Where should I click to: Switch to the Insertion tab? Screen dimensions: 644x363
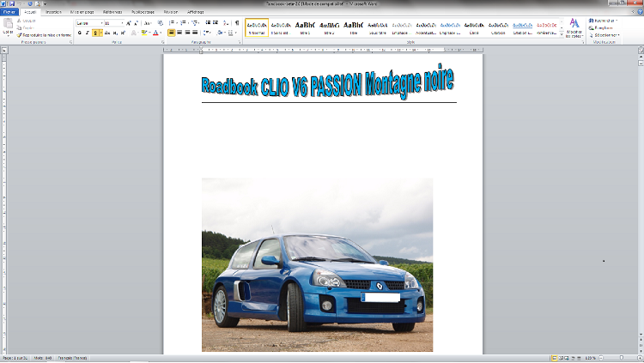tap(53, 12)
